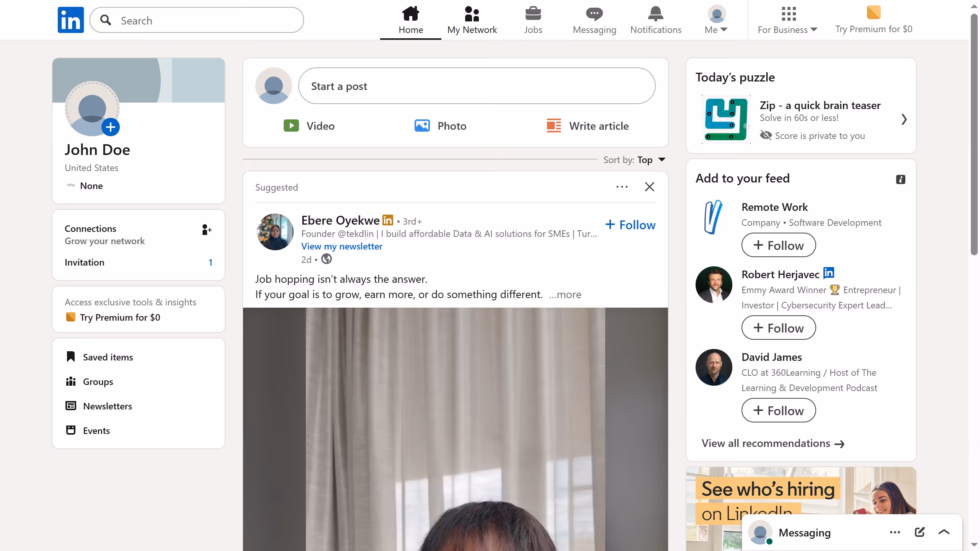Click the options ellipsis on suggested post

click(x=622, y=187)
